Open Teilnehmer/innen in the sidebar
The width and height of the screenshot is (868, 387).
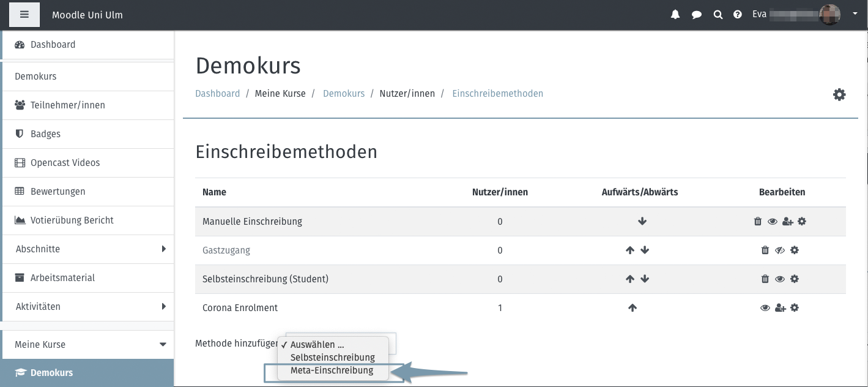coord(67,105)
